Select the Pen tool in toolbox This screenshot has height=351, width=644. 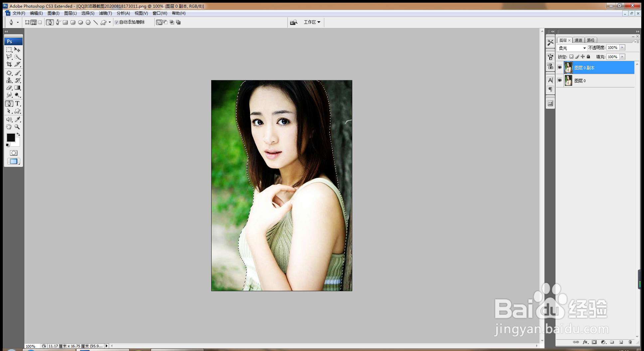9,104
